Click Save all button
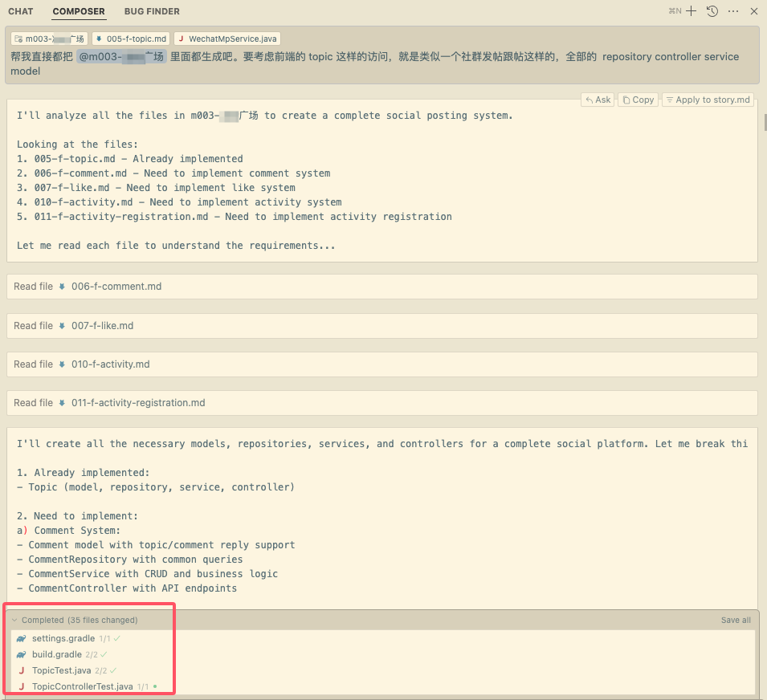767x700 pixels. click(x=735, y=620)
